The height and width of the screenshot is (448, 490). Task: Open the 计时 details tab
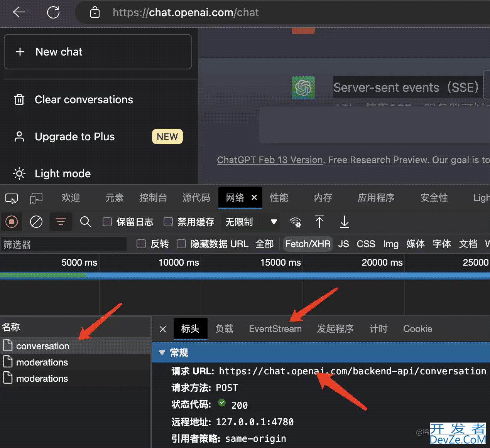tap(378, 329)
